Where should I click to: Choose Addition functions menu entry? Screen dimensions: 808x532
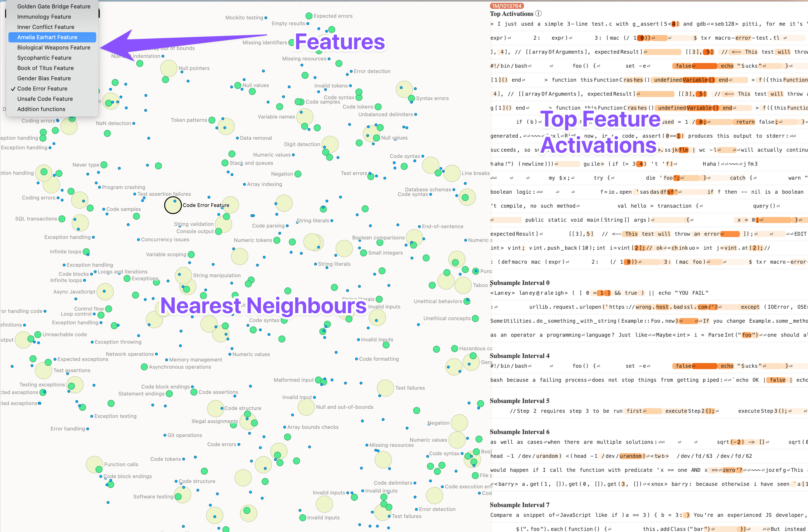click(x=41, y=109)
